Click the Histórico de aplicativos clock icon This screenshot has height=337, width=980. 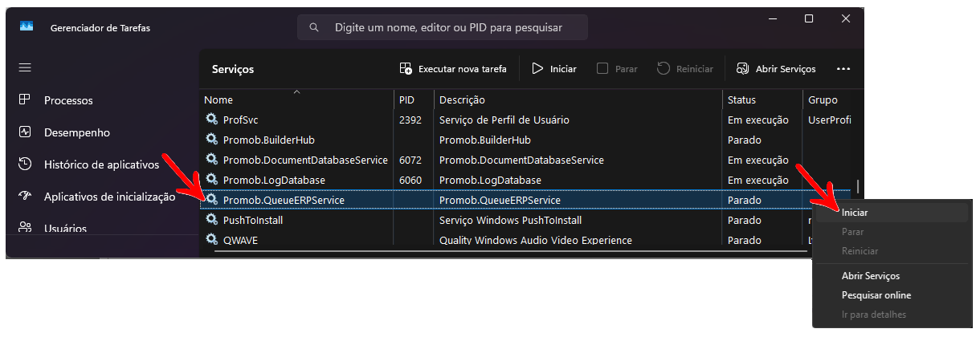[x=25, y=164]
